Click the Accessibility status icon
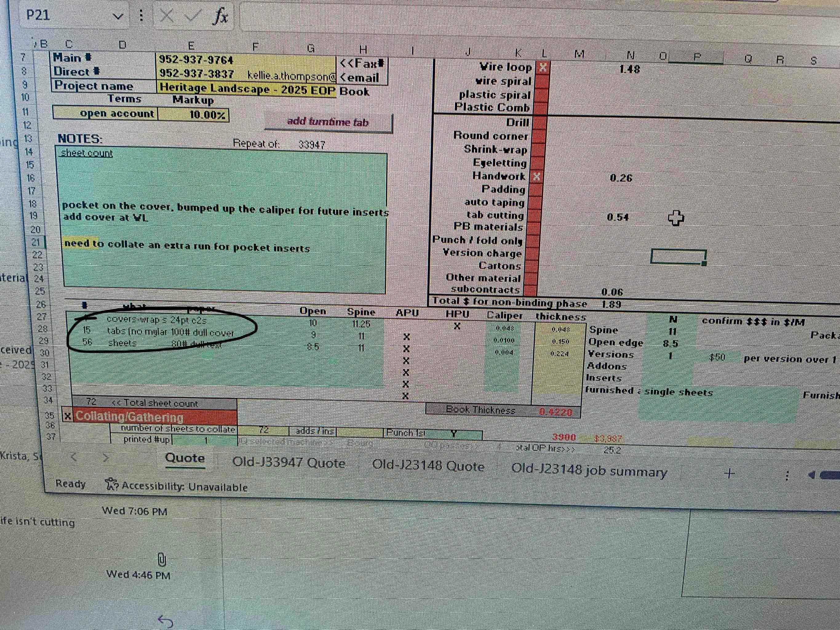The image size is (840, 630). pos(111,484)
